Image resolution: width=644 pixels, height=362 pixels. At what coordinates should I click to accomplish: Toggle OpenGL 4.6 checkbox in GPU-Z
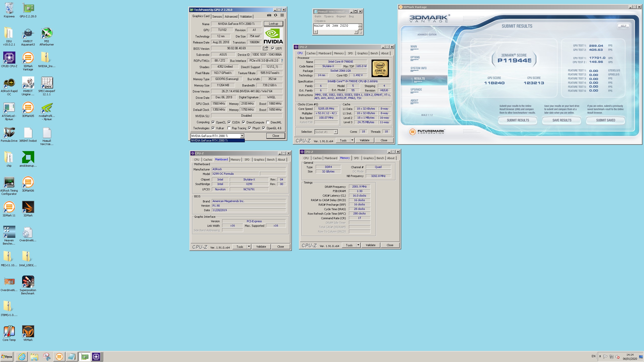click(x=264, y=128)
